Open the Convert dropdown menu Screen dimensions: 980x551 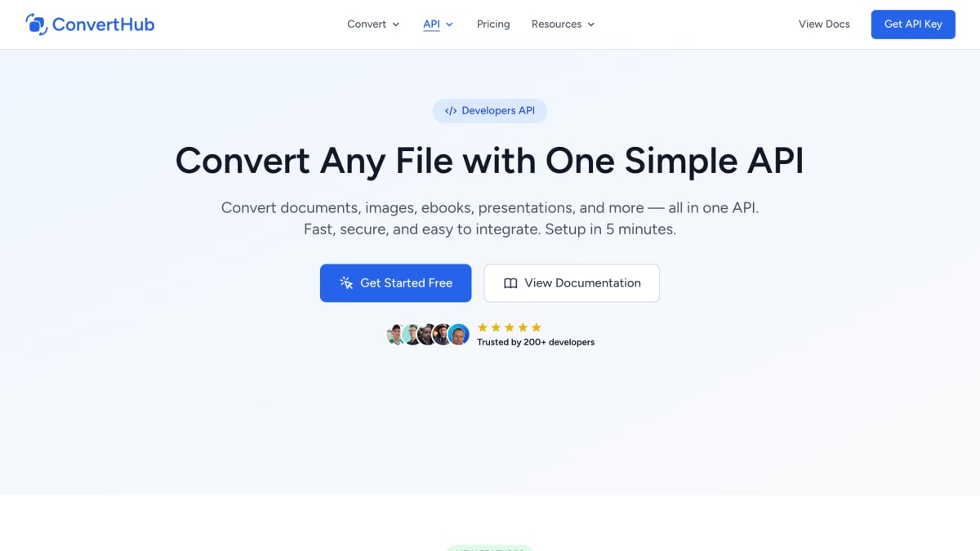click(373, 24)
